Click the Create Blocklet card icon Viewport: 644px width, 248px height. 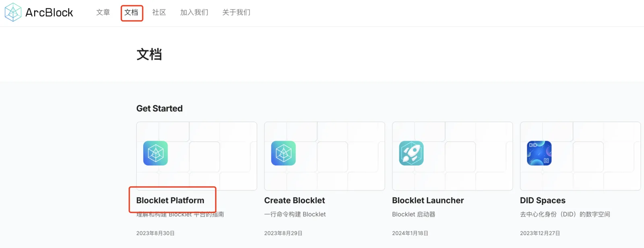coord(283,153)
